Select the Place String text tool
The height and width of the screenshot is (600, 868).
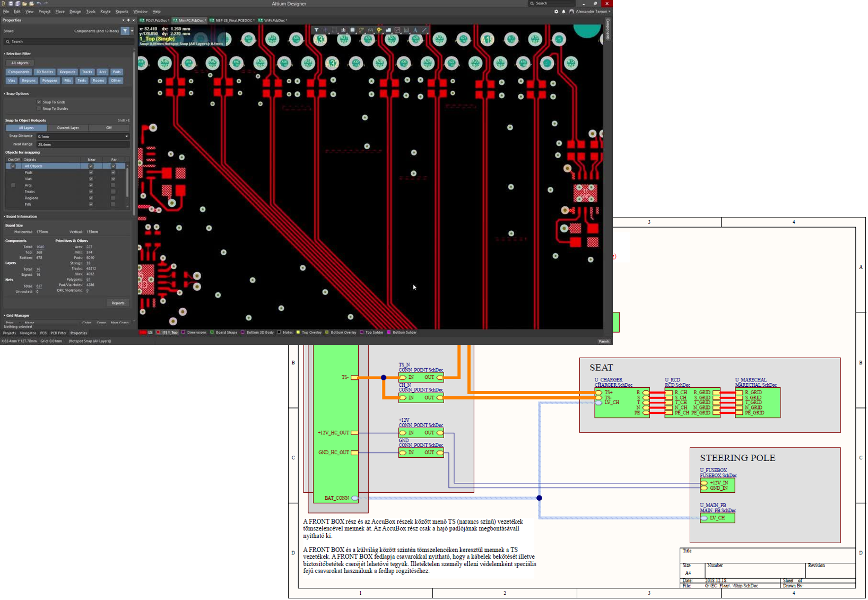[415, 30]
